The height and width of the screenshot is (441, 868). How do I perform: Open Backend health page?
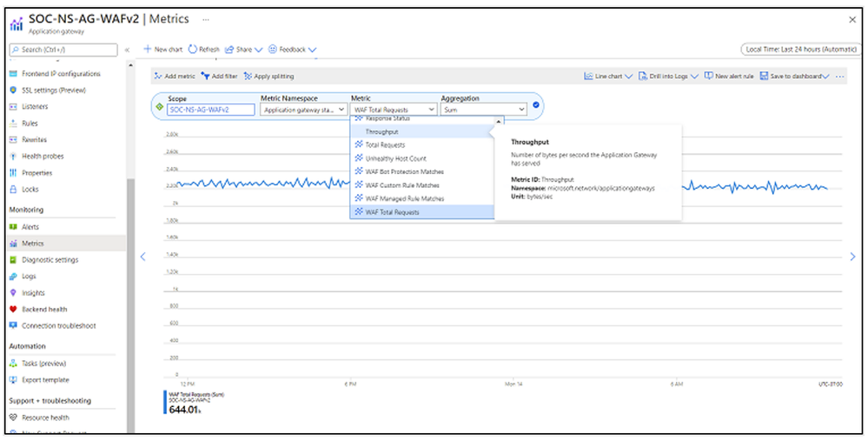point(44,309)
